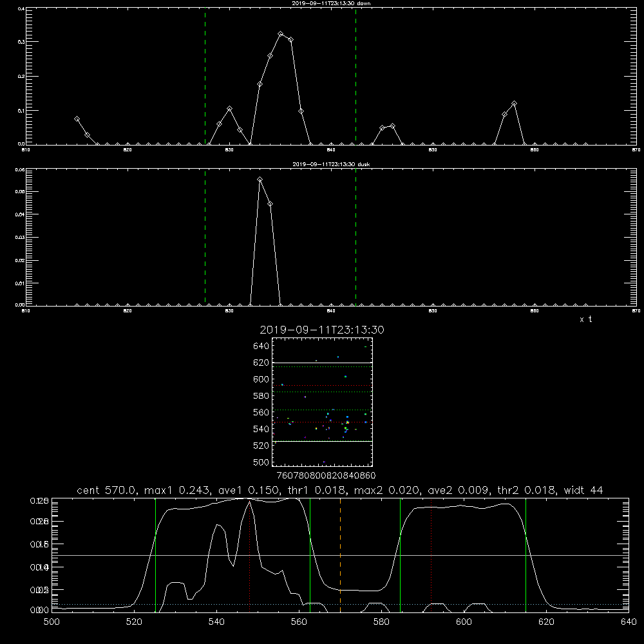Click the rightmost peak diamond in the dawn plot

(514, 104)
